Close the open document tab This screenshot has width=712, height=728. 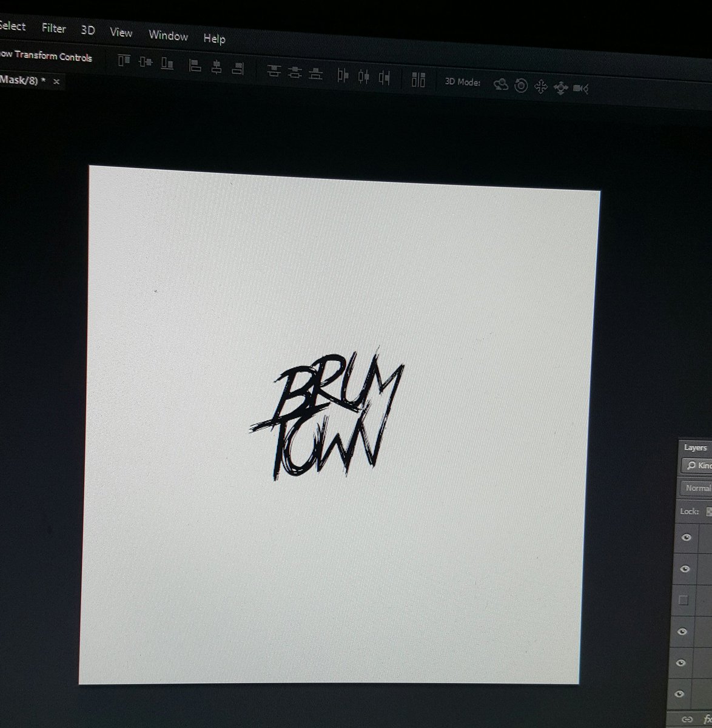click(56, 81)
